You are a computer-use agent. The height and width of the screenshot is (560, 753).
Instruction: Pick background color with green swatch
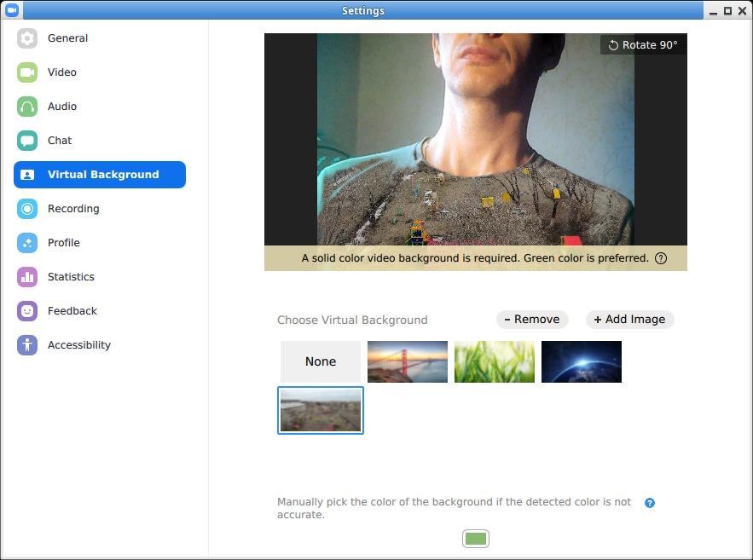476,539
